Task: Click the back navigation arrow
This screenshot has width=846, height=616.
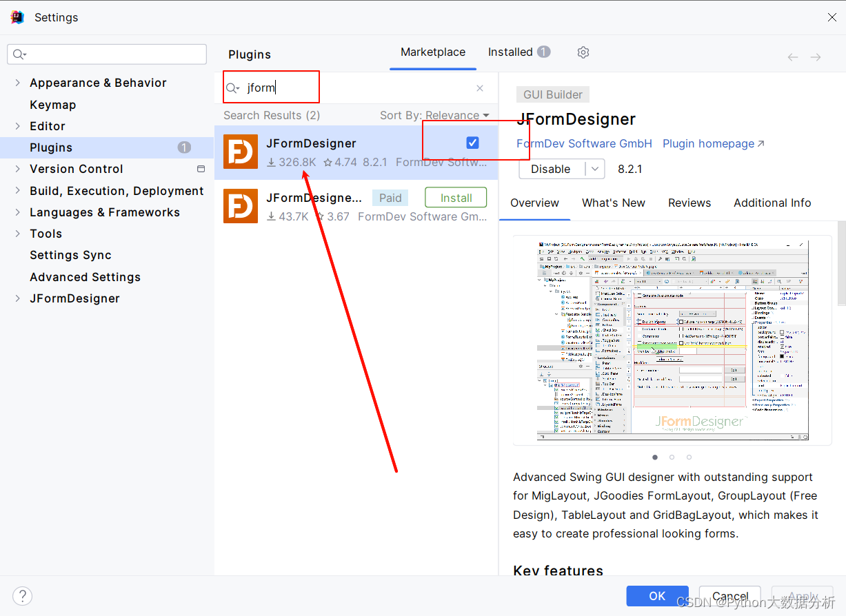Action: coord(793,57)
